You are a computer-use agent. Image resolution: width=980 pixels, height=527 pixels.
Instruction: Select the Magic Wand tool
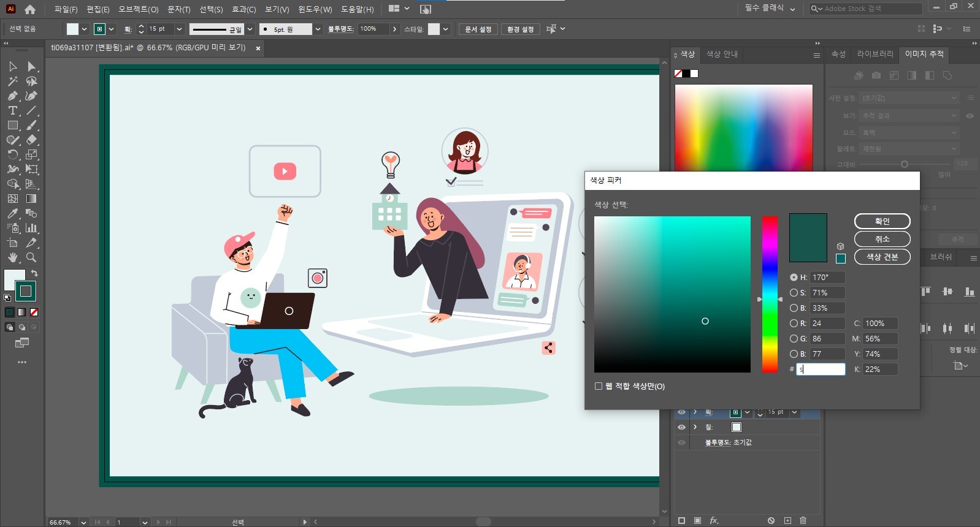(12, 82)
